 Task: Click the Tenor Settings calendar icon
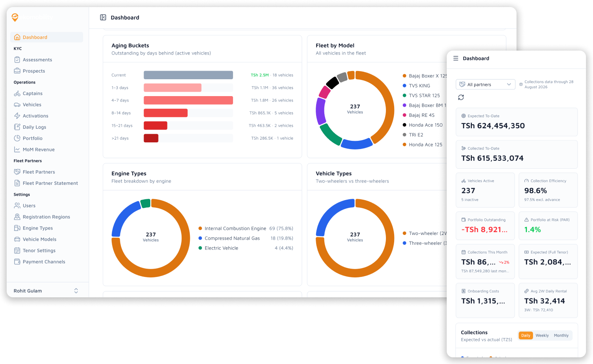pyautogui.click(x=17, y=251)
